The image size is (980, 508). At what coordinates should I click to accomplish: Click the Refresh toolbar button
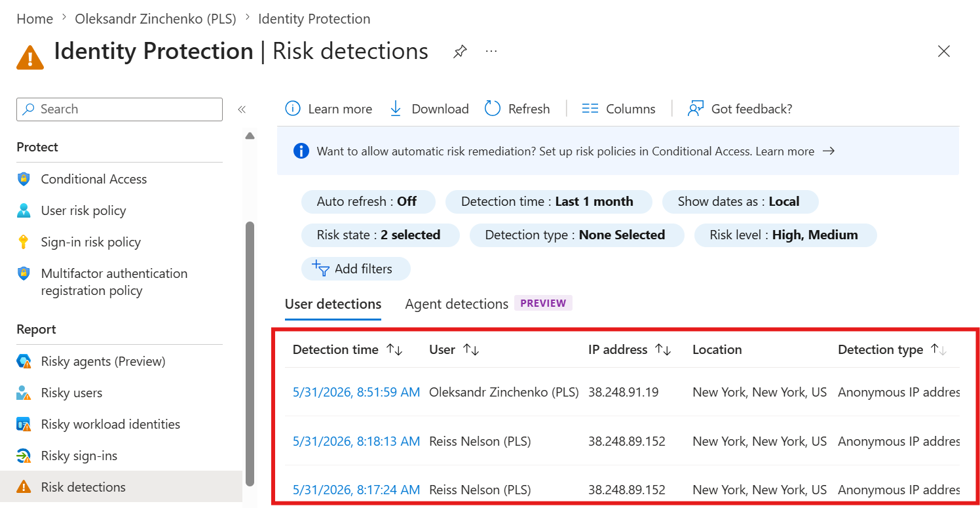click(x=518, y=109)
